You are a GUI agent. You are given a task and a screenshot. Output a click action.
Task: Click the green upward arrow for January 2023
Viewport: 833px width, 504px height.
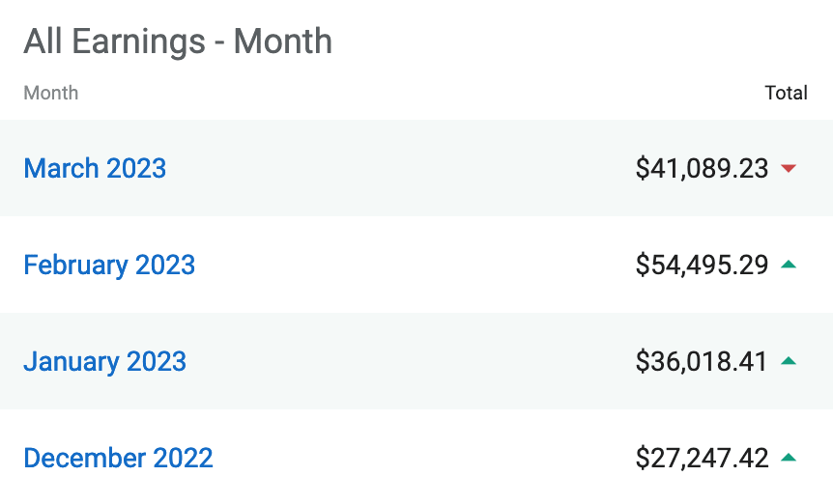point(789,361)
